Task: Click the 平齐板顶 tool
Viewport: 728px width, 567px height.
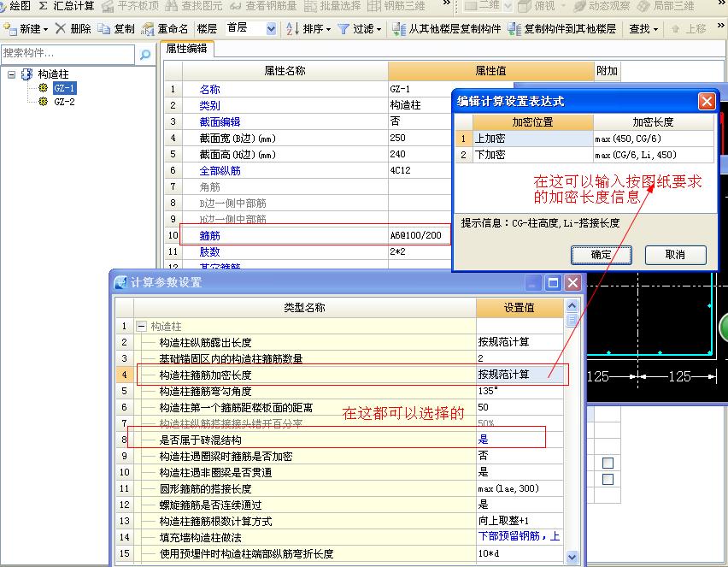Action: pos(131,6)
